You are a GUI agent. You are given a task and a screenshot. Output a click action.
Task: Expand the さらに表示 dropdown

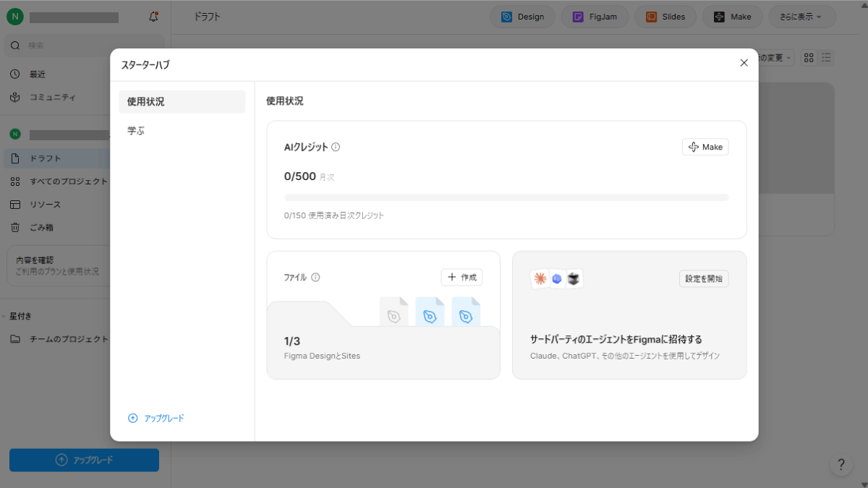801,17
